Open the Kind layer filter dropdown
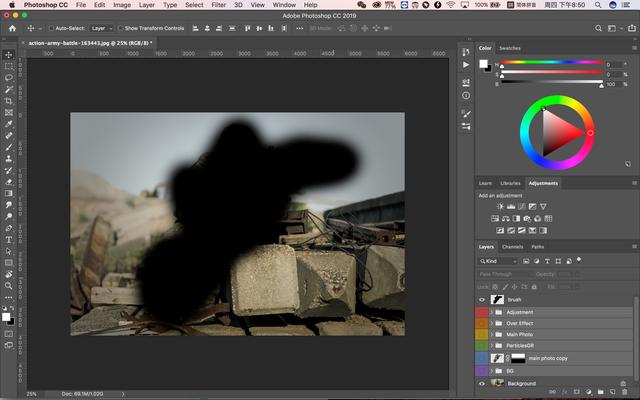 pyautogui.click(x=498, y=261)
